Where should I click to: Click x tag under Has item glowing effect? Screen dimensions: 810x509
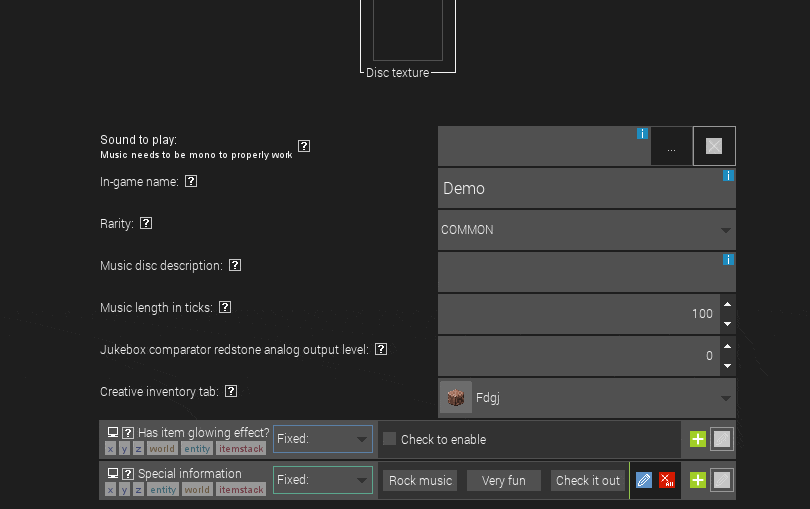[x=111, y=449]
